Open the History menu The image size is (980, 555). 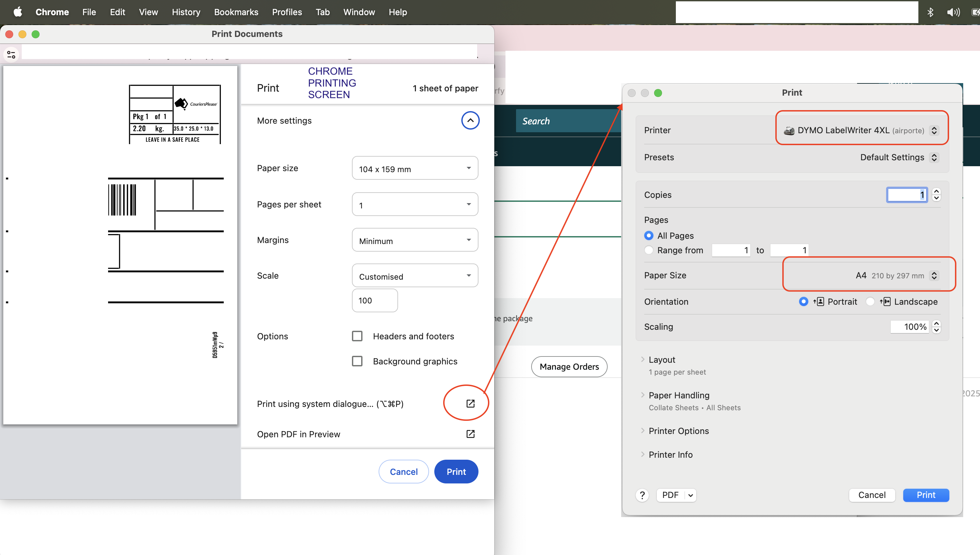click(x=186, y=12)
